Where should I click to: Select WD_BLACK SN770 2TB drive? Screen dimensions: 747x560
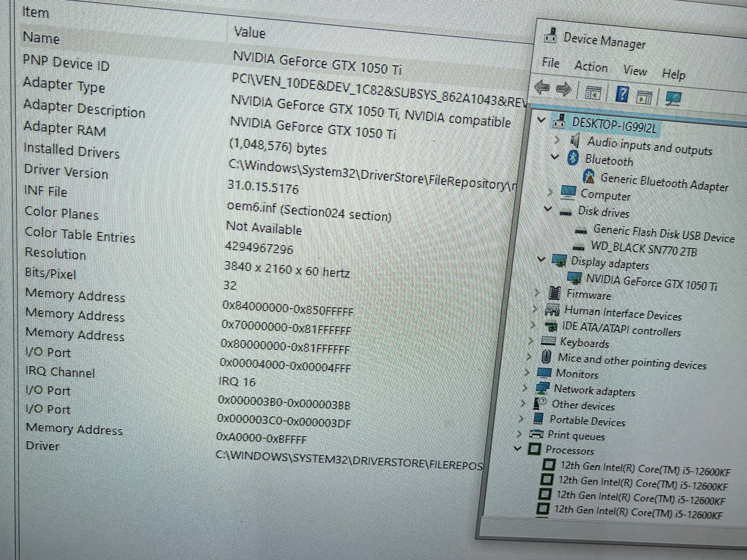[644, 249]
